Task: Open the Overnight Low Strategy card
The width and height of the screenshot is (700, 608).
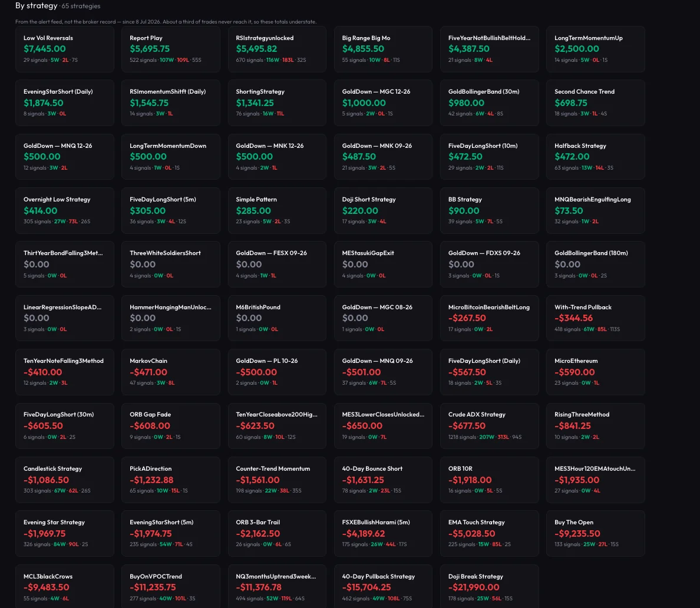Action: click(x=65, y=211)
